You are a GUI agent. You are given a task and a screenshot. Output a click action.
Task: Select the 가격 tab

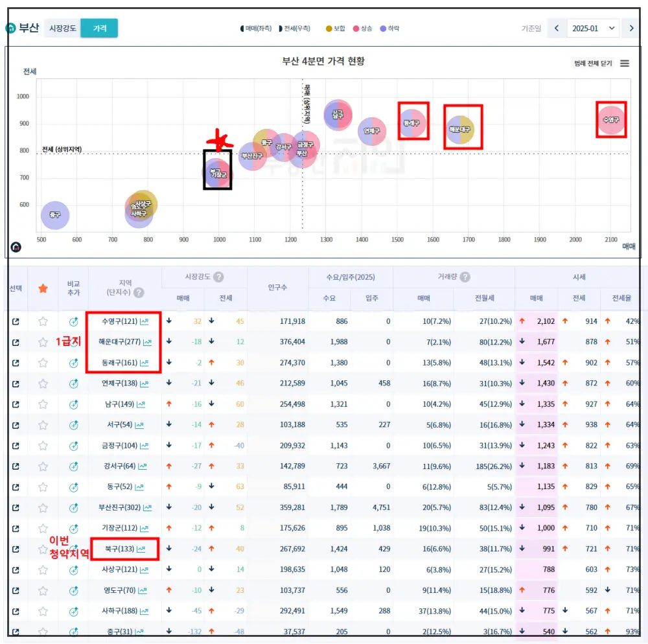pos(99,29)
